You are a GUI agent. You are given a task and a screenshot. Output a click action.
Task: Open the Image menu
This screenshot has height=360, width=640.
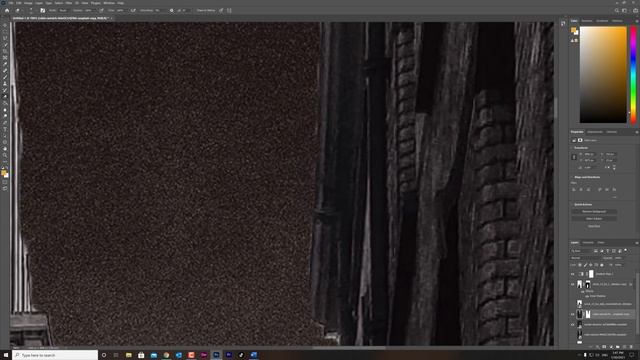coord(28,3)
